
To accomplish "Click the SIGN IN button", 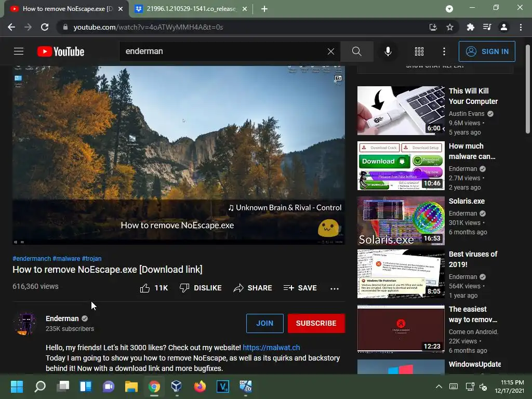I will click(x=487, y=51).
